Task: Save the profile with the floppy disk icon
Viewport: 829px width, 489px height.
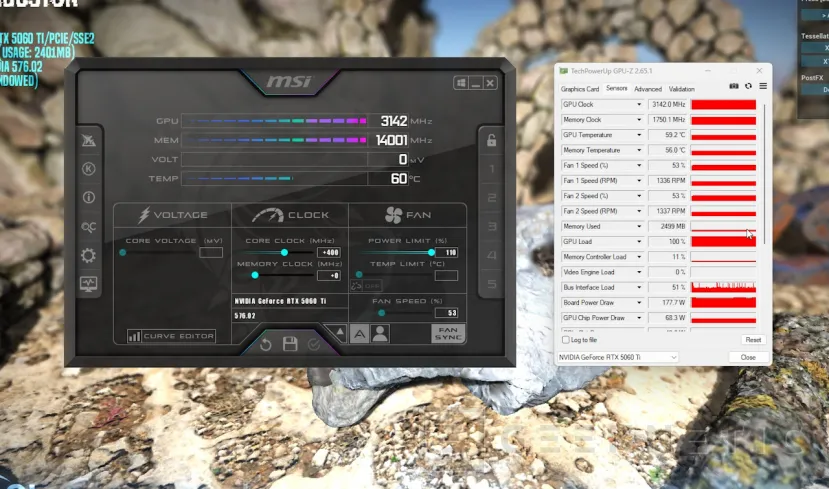Action: (290, 344)
